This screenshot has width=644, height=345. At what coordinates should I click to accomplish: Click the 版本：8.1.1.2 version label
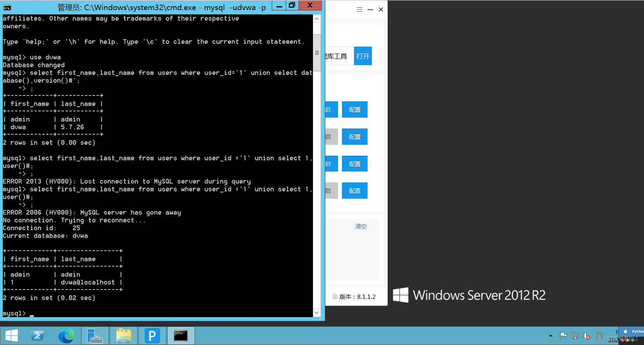(x=357, y=297)
